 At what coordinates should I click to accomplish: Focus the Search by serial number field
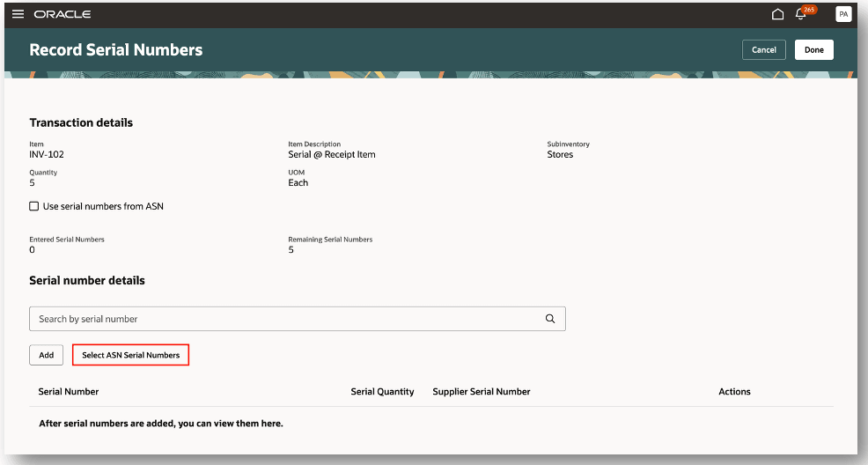point(298,319)
